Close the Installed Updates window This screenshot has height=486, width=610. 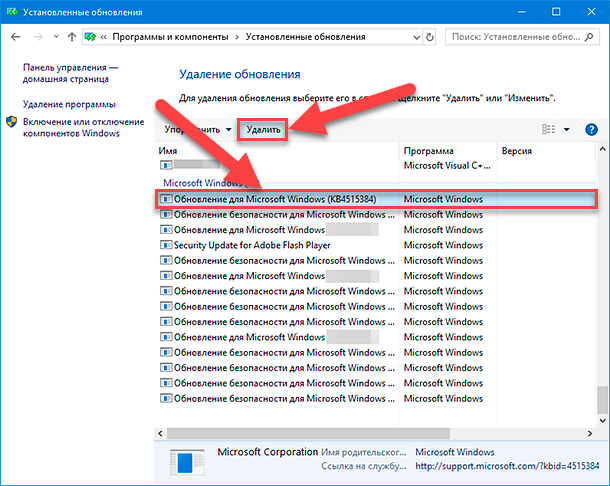click(591, 12)
